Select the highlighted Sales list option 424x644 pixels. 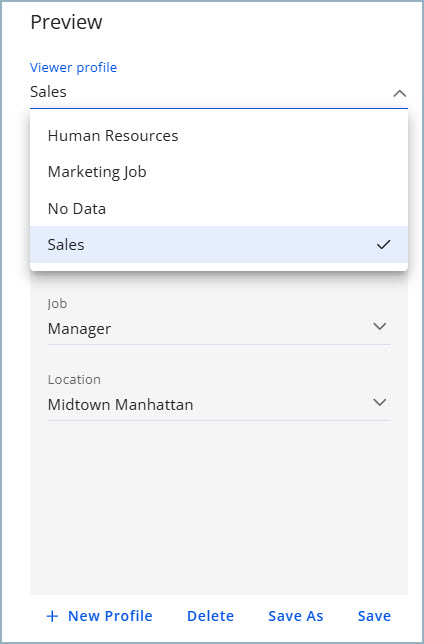click(219, 244)
